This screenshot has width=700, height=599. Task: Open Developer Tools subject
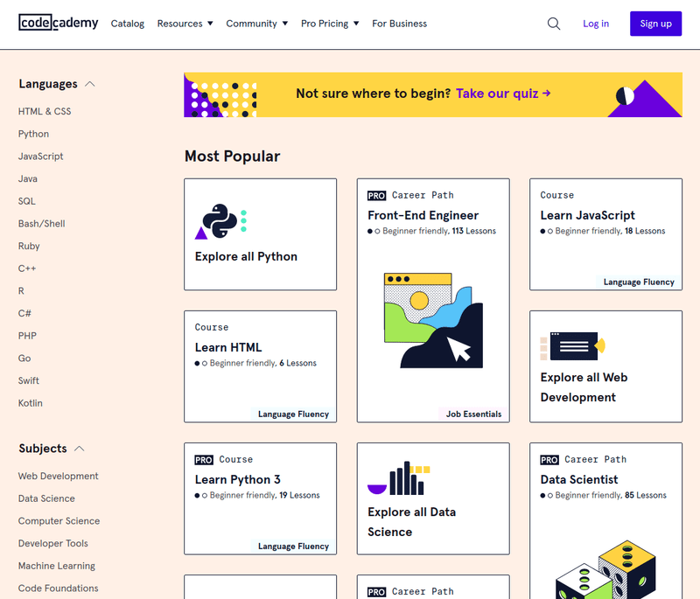pyautogui.click(x=53, y=543)
